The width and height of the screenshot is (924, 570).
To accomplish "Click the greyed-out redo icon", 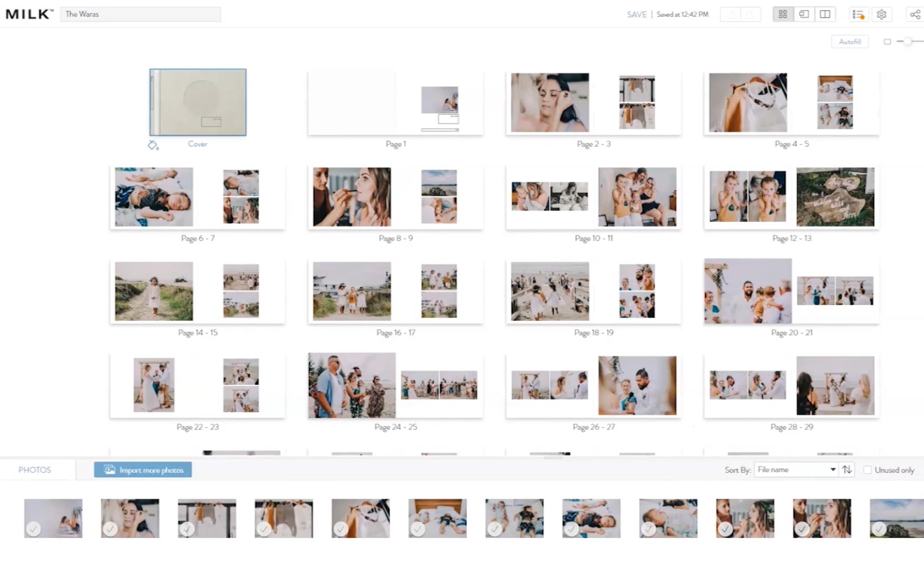I will tap(750, 14).
